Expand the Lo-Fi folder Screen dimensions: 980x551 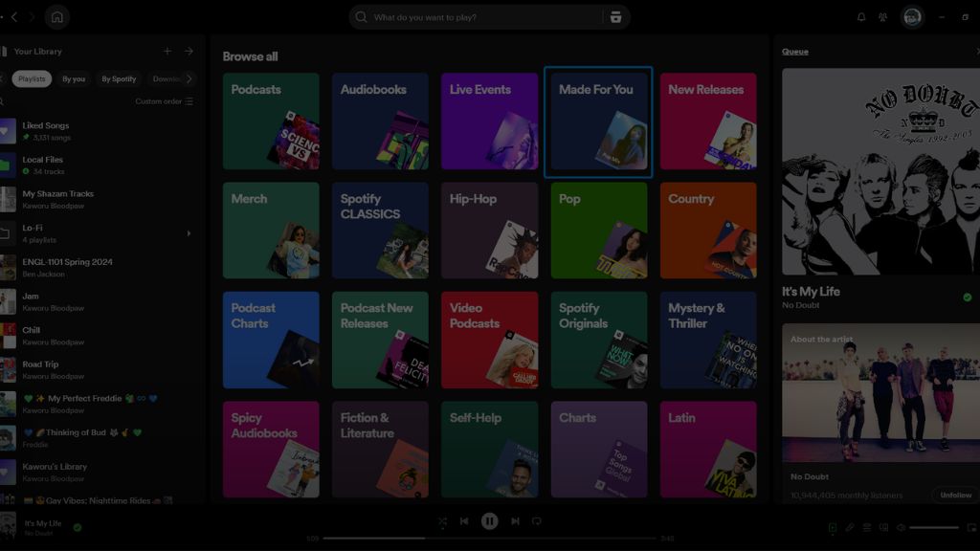tap(189, 233)
